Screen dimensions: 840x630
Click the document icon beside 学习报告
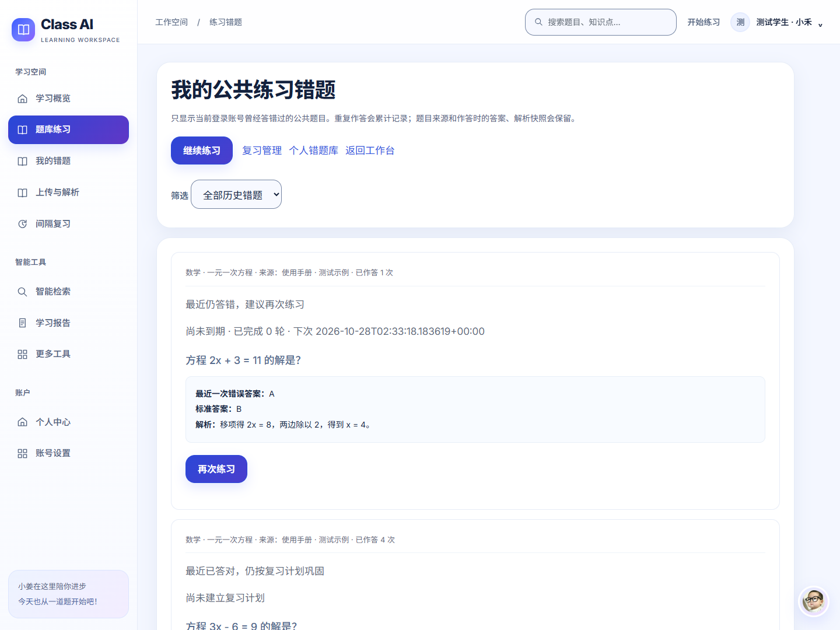pos(22,323)
